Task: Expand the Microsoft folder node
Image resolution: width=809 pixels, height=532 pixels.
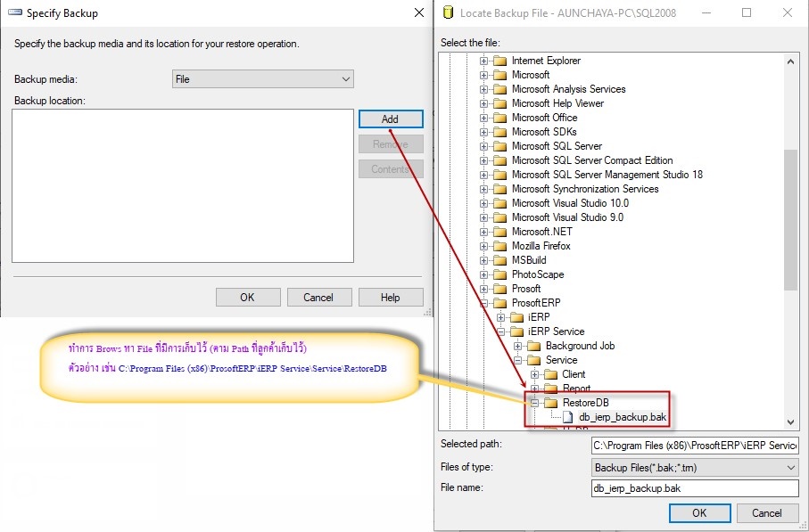Action: 483,75
